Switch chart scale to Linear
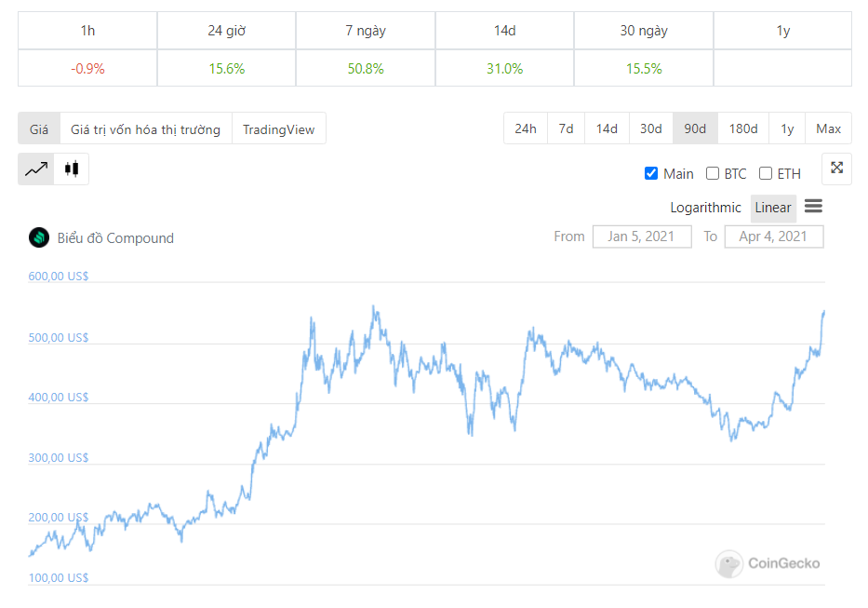The height and width of the screenshot is (608, 868). 773,208
